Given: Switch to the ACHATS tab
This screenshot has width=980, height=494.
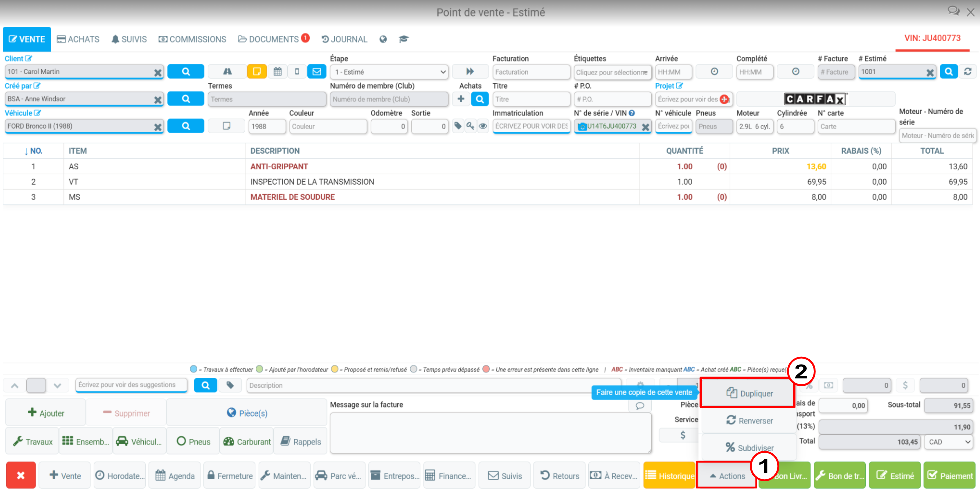Looking at the screenshot, I should coord(78,39).
